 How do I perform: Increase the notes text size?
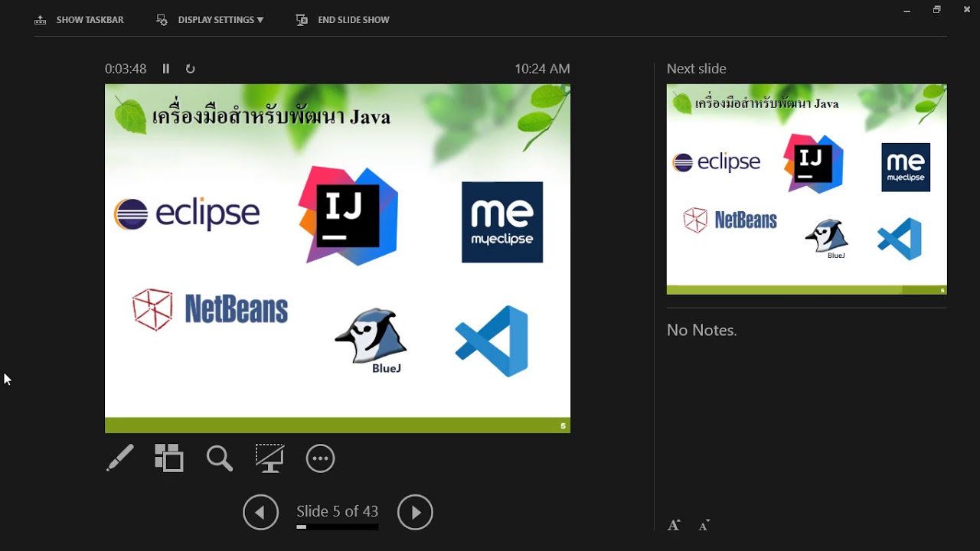(x=674, y=525)
